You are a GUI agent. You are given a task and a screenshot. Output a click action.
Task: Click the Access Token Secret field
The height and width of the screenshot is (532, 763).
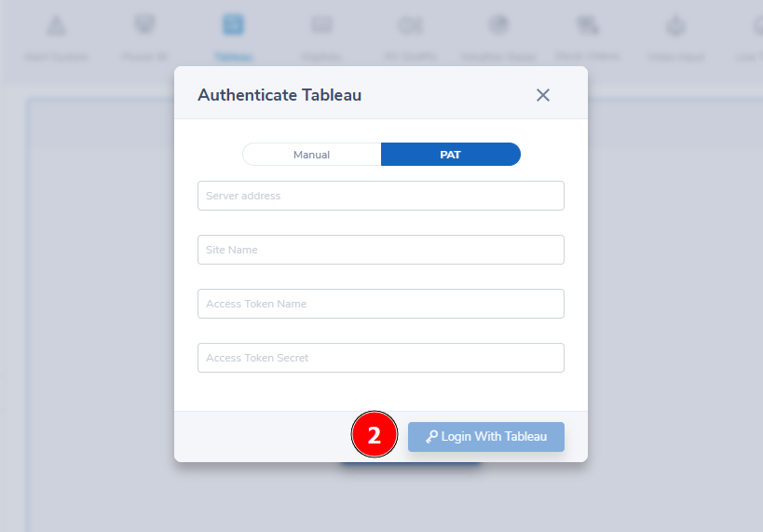[380, 358]
